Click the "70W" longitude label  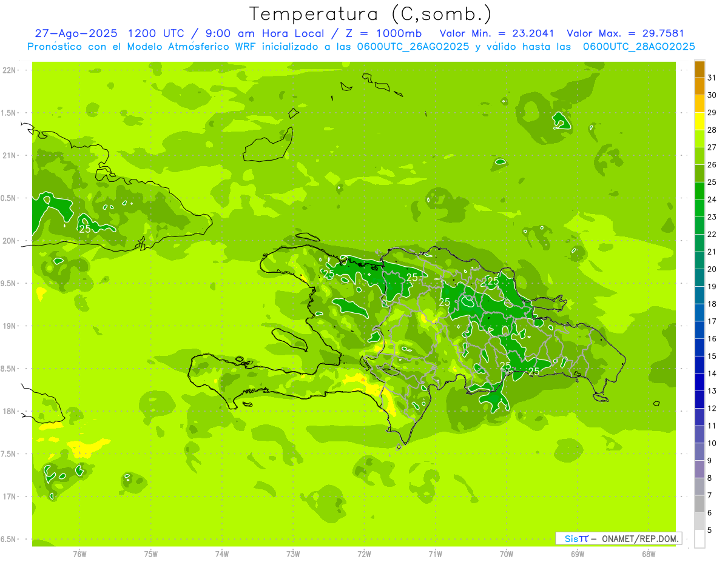click(x=507, y=554)
